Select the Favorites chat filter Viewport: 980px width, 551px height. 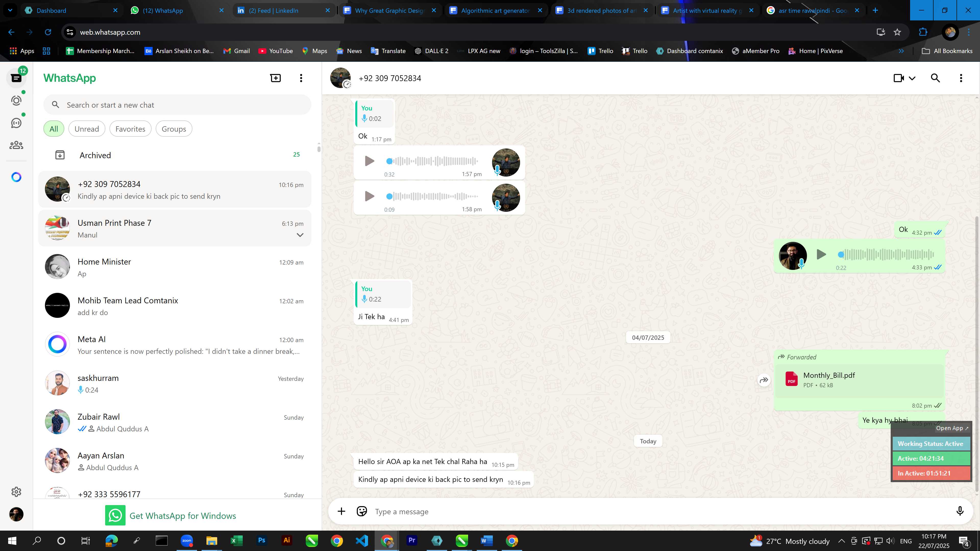click(x=130, y=129)
